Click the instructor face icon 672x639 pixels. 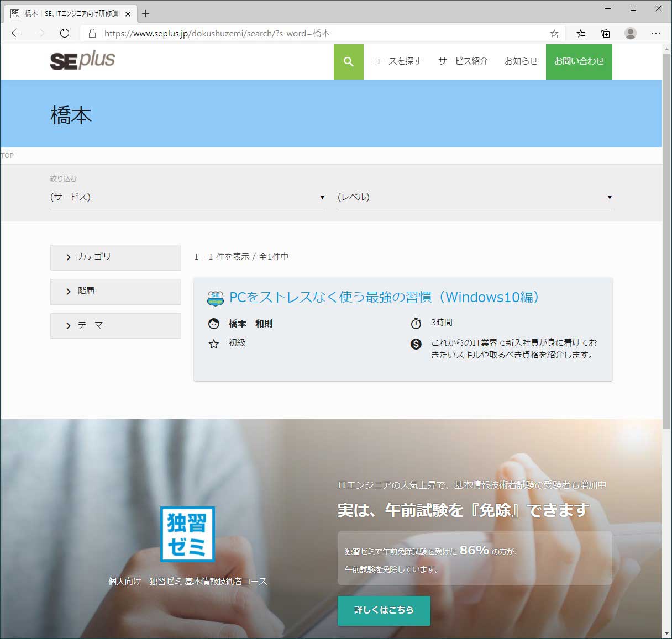[214, 324]
